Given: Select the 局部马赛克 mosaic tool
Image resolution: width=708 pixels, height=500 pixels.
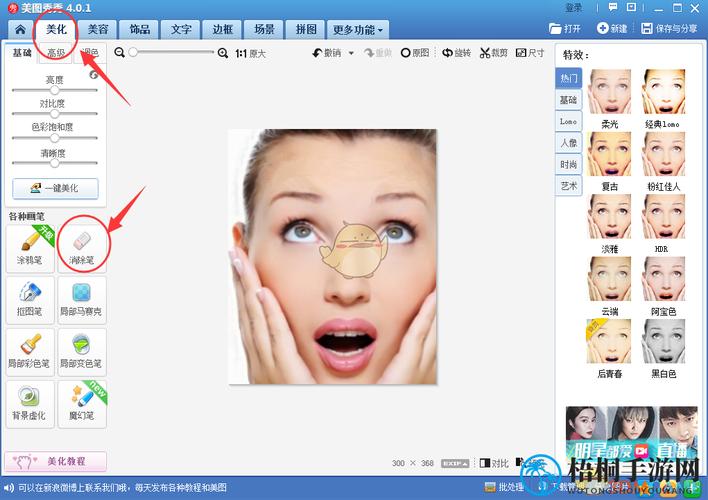Looking at the screenshot, I should point(82,300).
